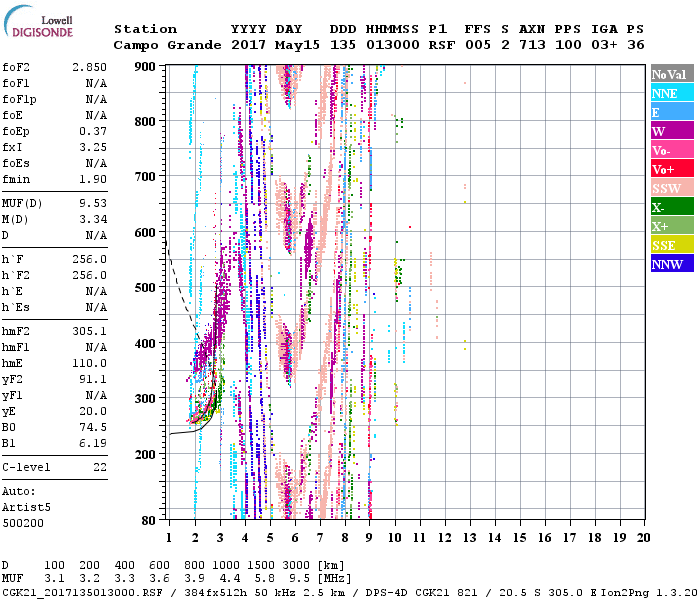700x600 pixels.
Task: Choose the NNW blue legend swatch
Action: 670,264
